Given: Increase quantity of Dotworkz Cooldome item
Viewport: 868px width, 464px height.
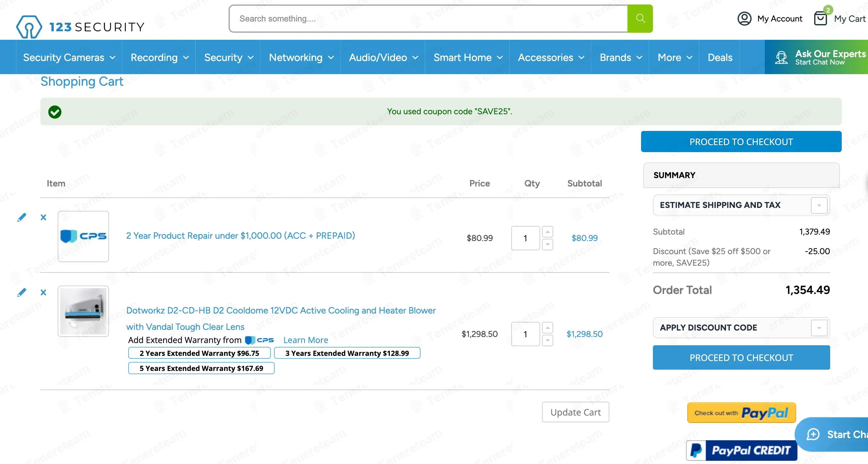Looking at the screenshot, I should 547,328.
